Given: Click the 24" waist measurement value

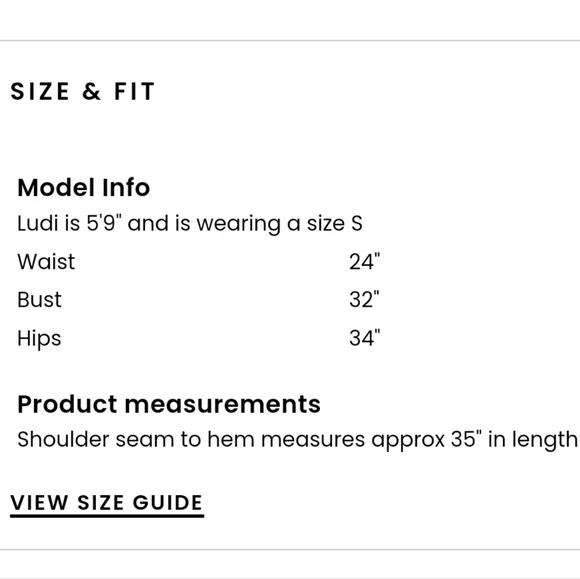Looking at the screenshot, I should pyautogui.click(x=364, y=262).
